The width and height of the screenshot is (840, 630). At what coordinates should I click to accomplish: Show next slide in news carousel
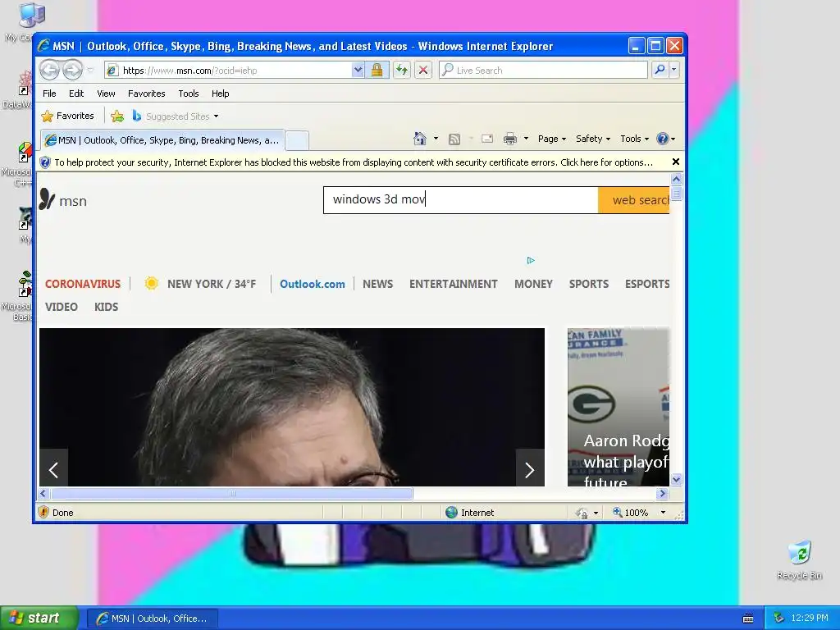[x=530, y=468]
